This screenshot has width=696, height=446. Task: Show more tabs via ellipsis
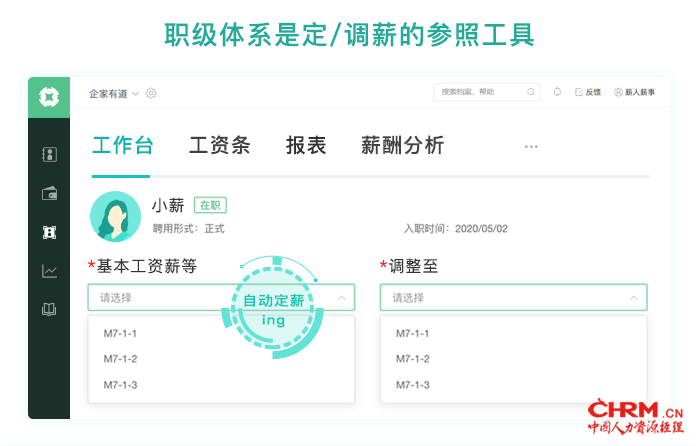click(x=531, y=147)
